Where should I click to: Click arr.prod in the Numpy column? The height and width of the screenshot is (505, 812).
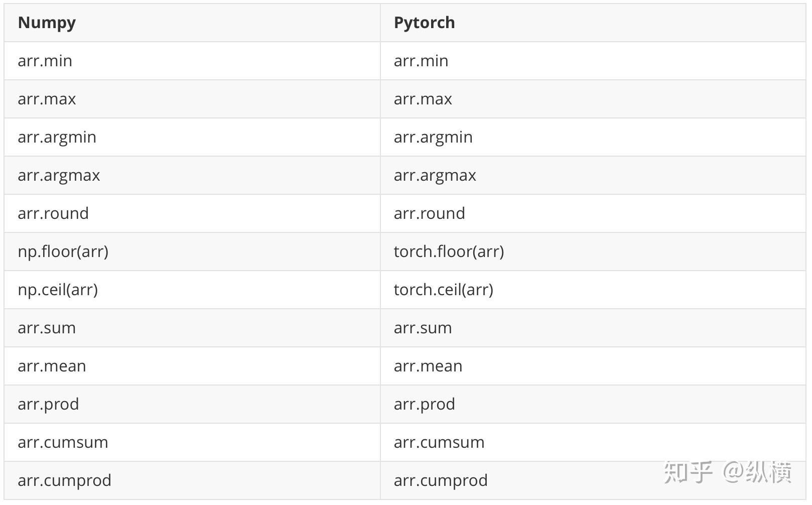[48, 404]
